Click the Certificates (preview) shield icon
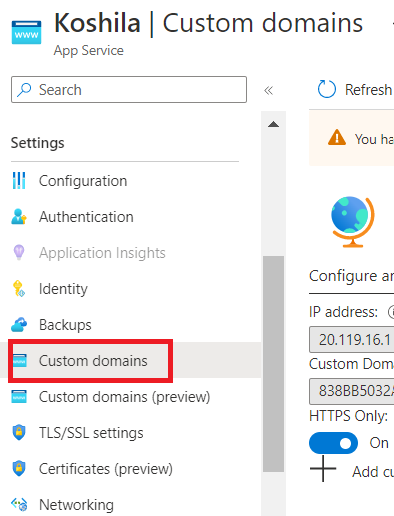Viewport: 394px width, 516px height. (19, 469)
